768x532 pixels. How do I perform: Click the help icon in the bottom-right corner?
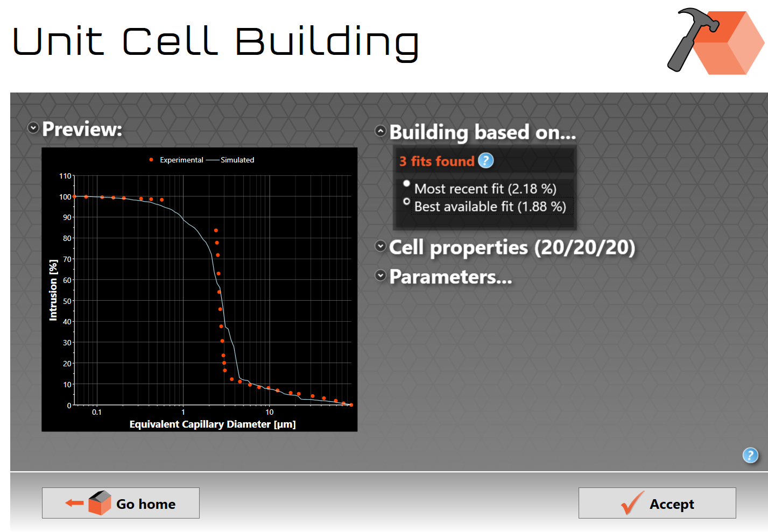tap(750, 456)
